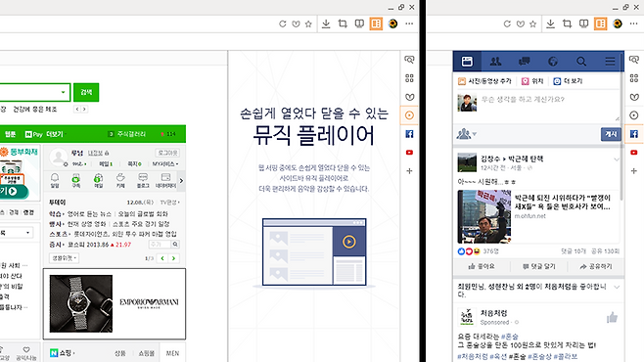
Task: Click 댓글 달기 on 김창수 post
Action: (538, 266)
